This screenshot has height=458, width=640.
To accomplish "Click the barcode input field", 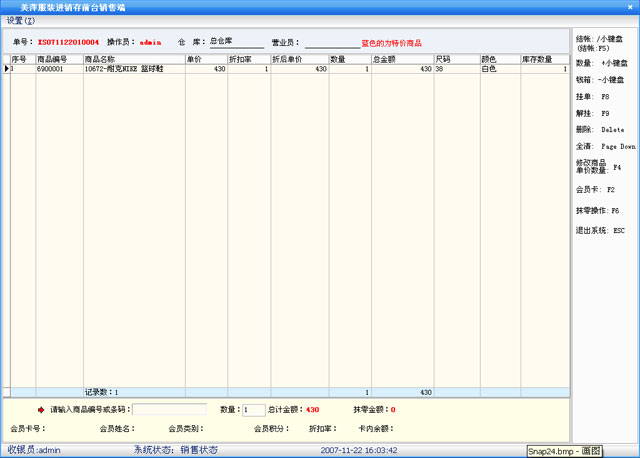I will 170,410.
